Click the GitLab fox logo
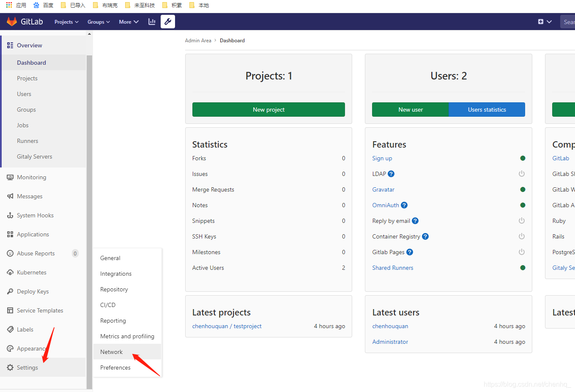 point(12,22)
